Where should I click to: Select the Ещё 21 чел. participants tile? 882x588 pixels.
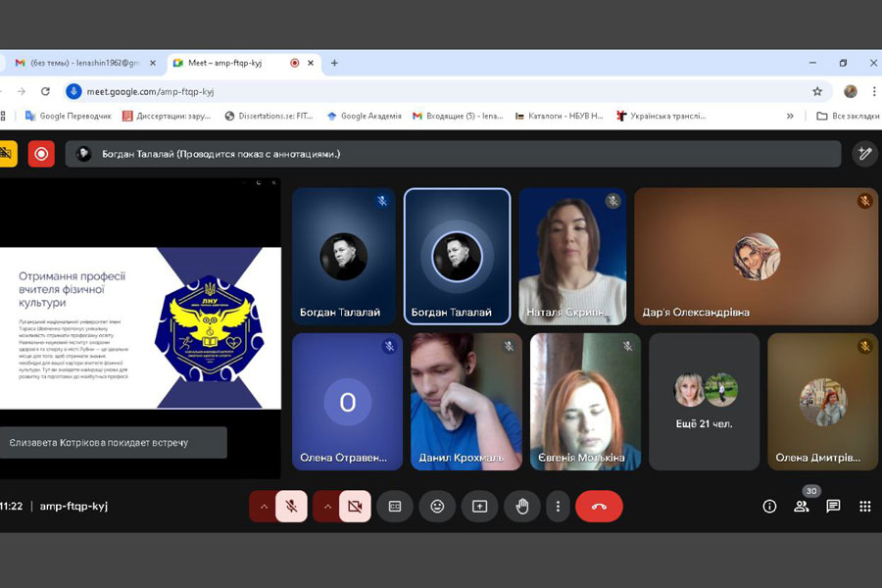tap(704, 402)
